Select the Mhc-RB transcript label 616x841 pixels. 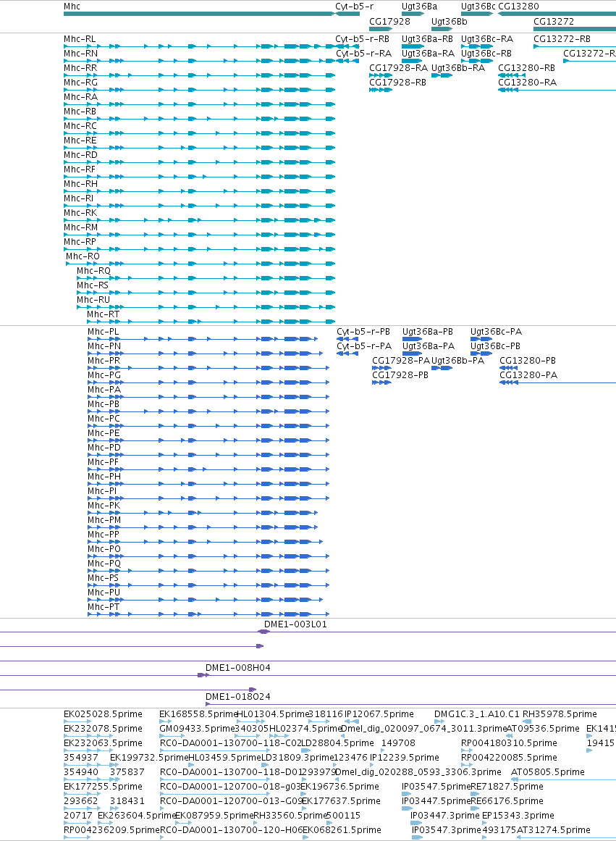click(x=80, y=112)
